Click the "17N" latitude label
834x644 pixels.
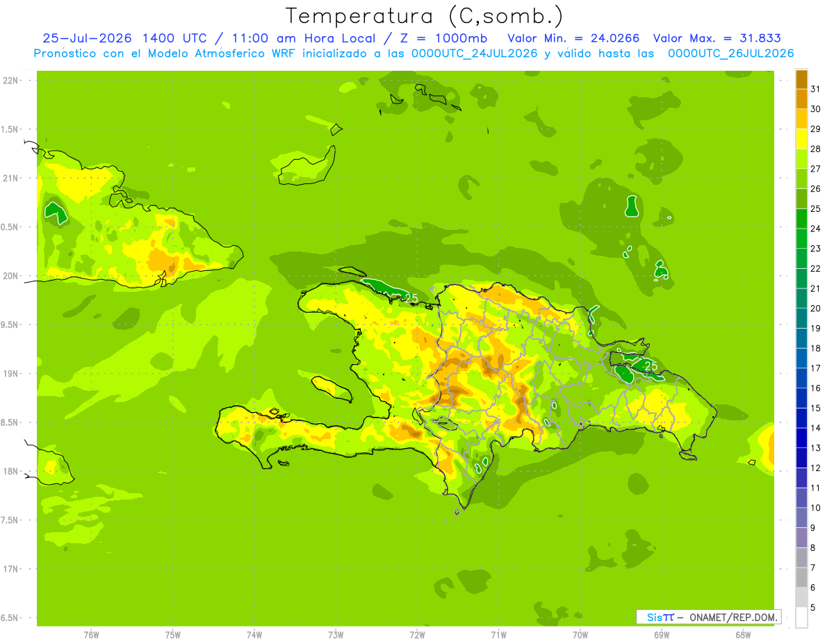pos(10,569)
